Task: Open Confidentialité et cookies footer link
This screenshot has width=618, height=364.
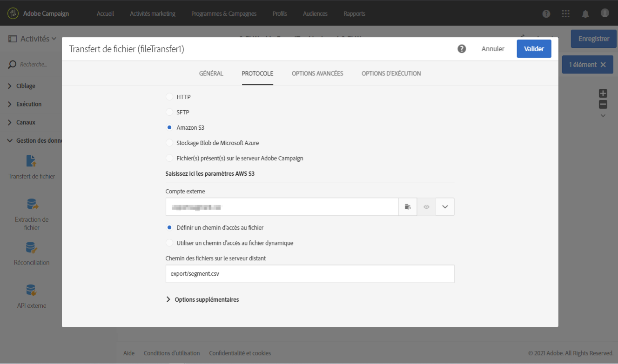Action: 240,353
